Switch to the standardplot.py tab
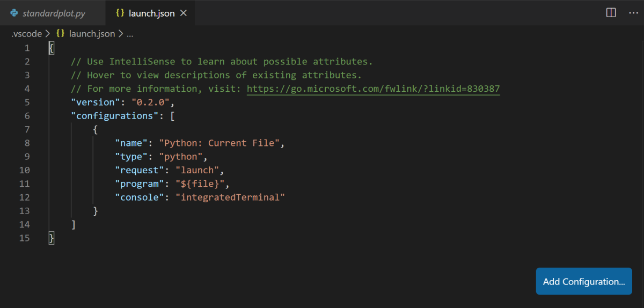644x308 pixels. tap(54, 13)
